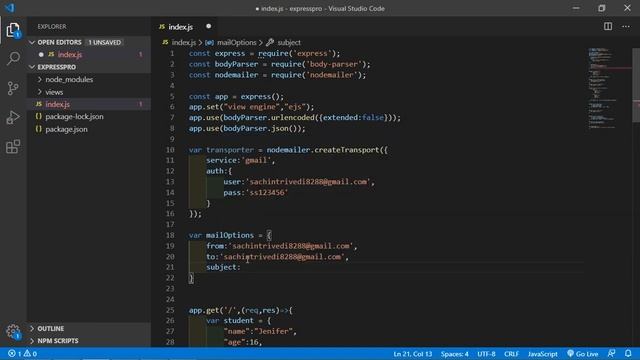The height and width of the screenshot is (360, 640).
Task: Select index.js tab in editor
Action: (180, 27)
